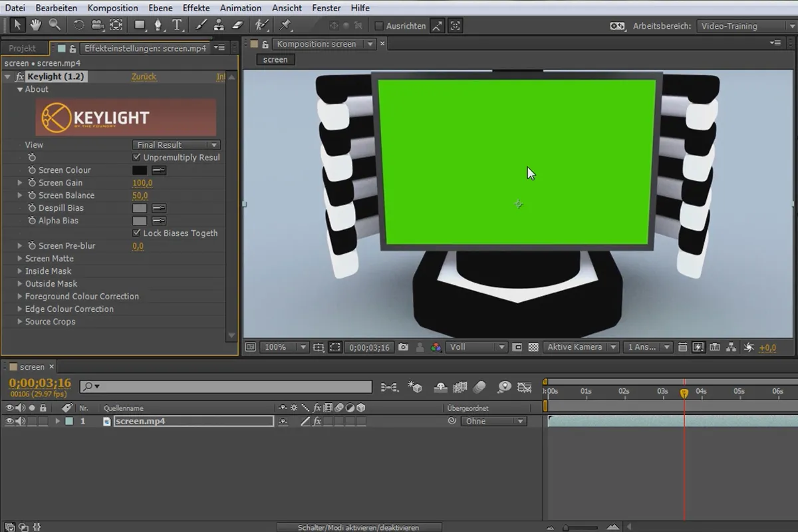
Task: Uncheck Lock Biases Together
Action: (137, 233)
